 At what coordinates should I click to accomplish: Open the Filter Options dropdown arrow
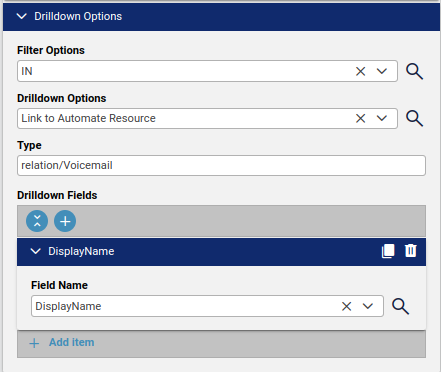(x=382, y=71)
